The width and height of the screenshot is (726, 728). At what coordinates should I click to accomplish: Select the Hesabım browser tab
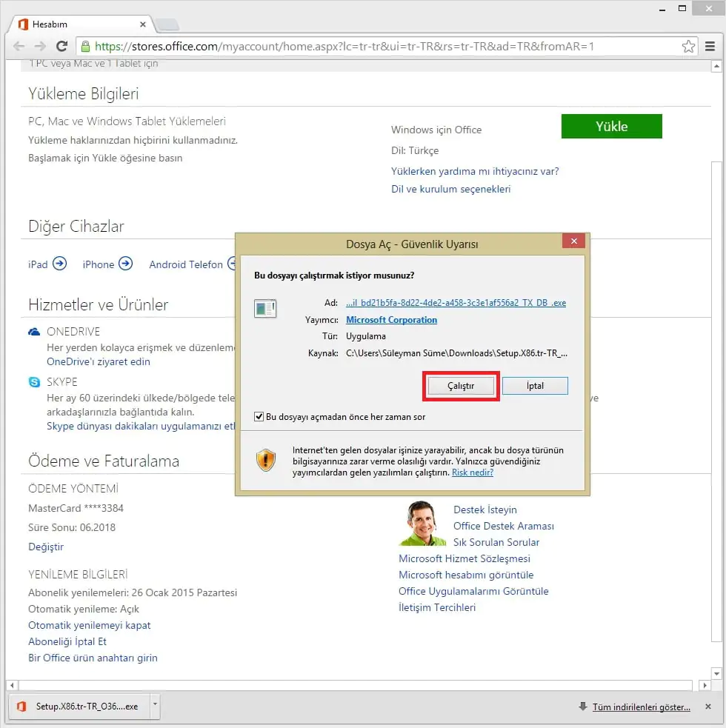pyautogui.click(x=81, y=24)
